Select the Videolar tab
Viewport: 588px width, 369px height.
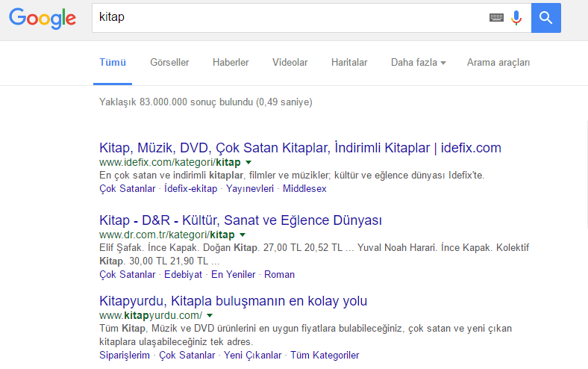click(x=290, y=63)
